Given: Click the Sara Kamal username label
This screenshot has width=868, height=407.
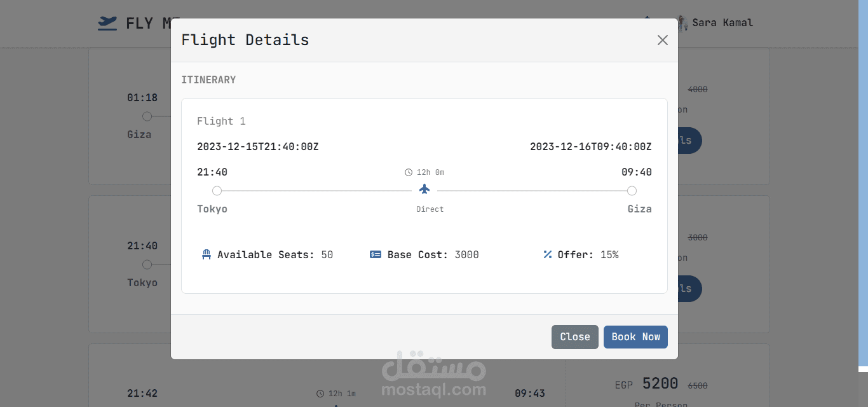Looking at the screenshot, I should tap(723, 23).
